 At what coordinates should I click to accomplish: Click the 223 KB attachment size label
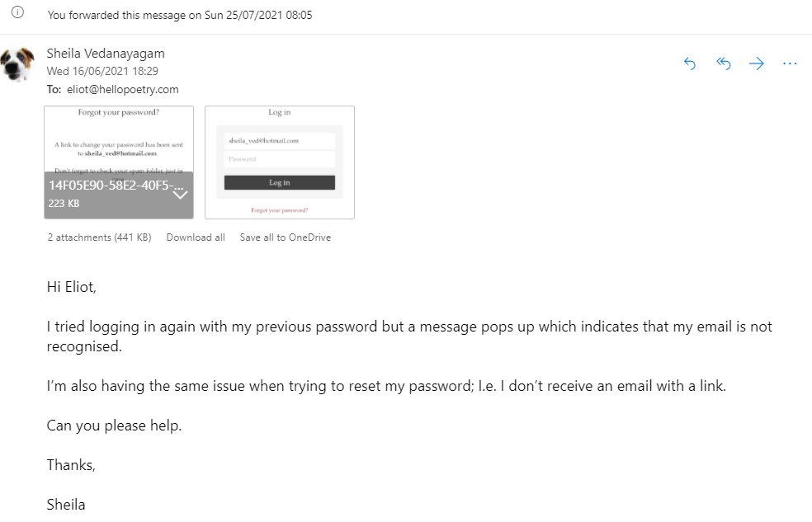64,204
